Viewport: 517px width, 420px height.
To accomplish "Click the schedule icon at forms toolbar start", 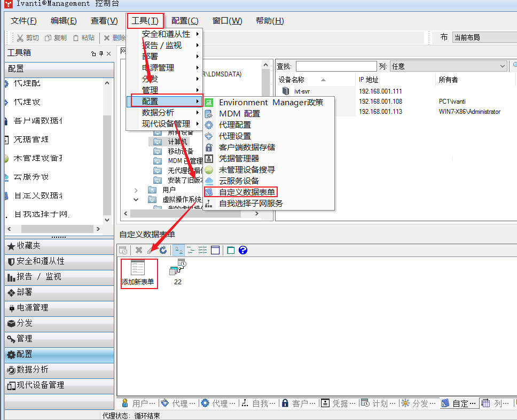I will 123,250.
